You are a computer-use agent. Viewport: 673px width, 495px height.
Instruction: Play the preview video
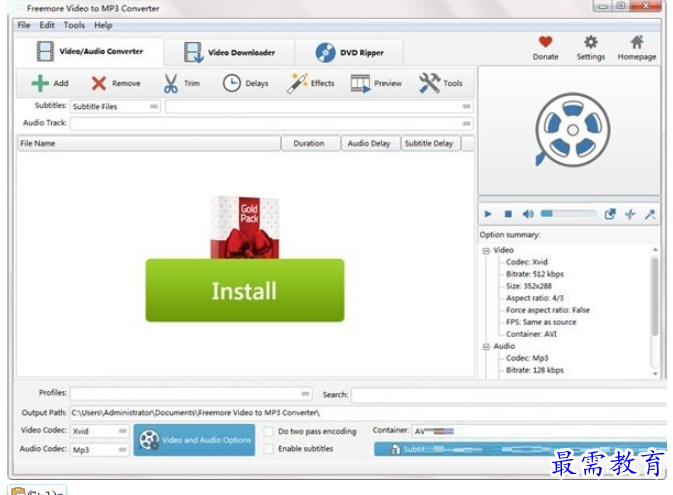pyautogui.click(x=488, y=214)
